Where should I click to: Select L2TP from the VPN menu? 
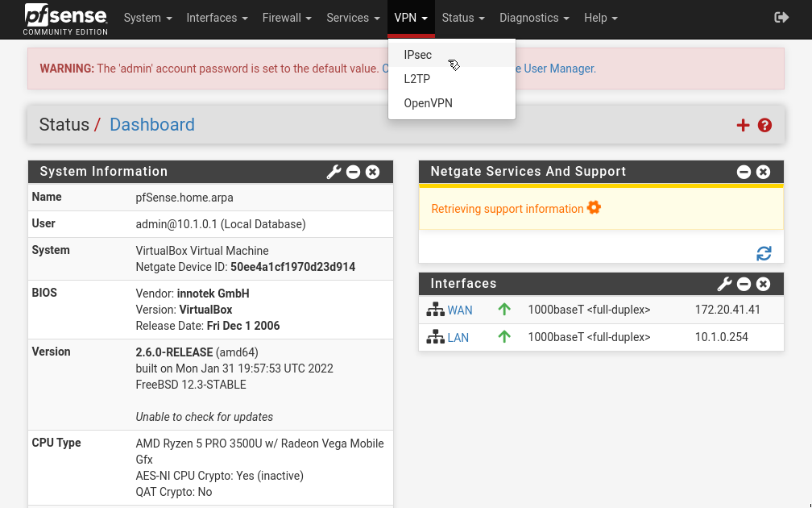click(x=417, y=79)
